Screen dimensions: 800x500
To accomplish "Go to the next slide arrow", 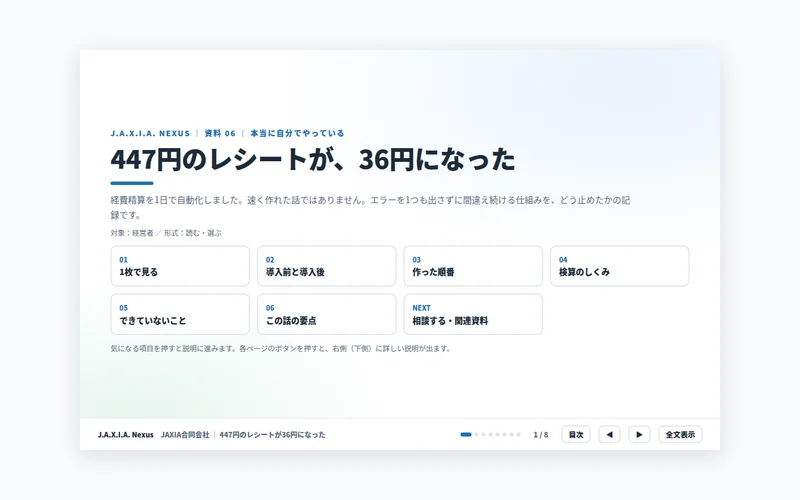I will (x=639, y=435).
